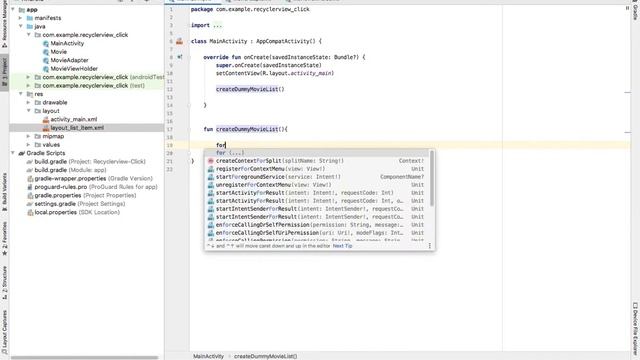Click the local.properties file icon
640x360 pixels.
(30, 212)
